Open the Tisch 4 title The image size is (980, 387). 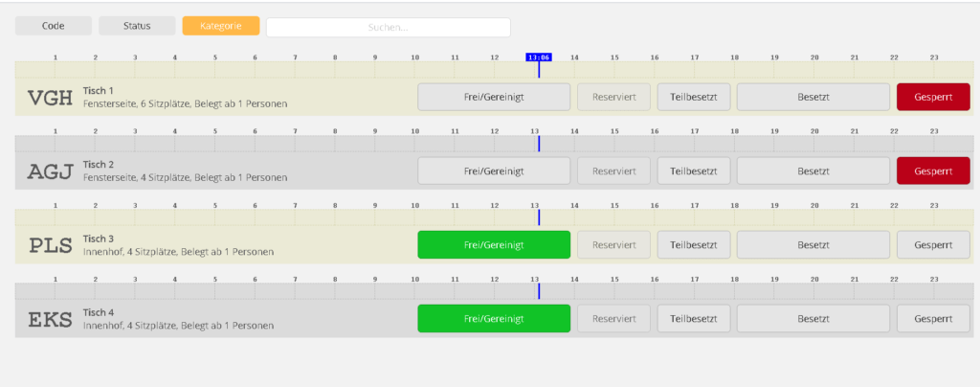point(99,312)
